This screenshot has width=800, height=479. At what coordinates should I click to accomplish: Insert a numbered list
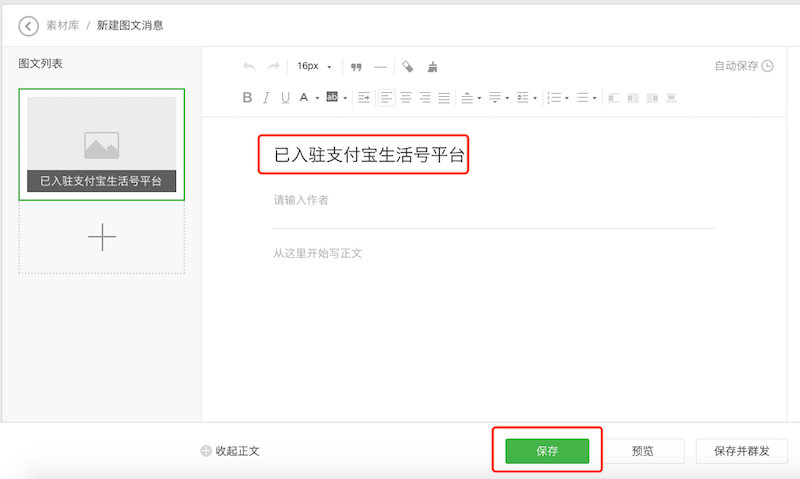tap(554, 97)
